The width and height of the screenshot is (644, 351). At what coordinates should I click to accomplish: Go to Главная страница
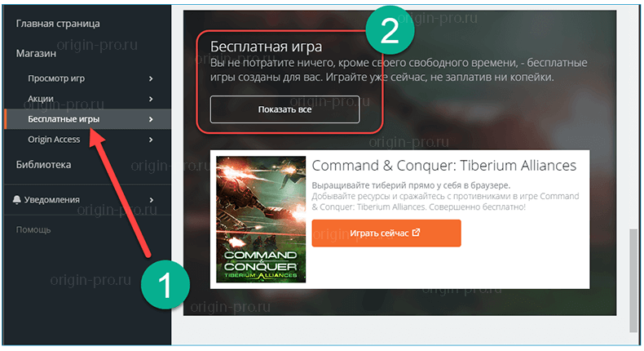coord(58,24)
